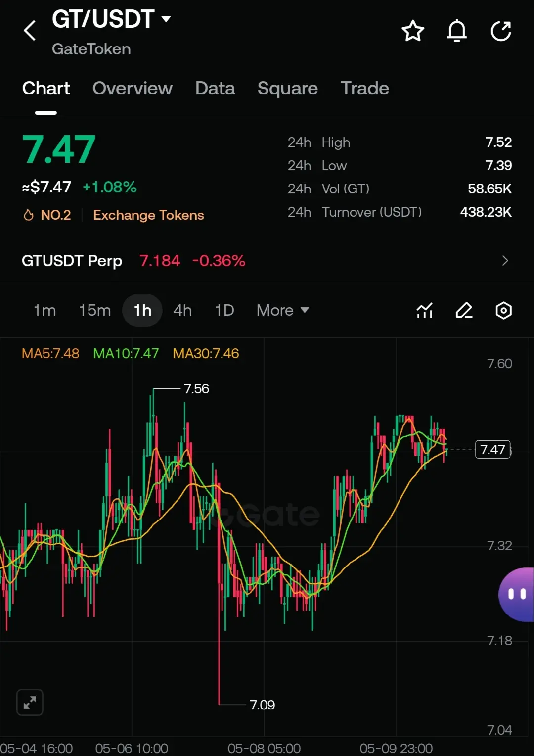
Task: Expand the chart to fullscreen
Action: point(30,702)
